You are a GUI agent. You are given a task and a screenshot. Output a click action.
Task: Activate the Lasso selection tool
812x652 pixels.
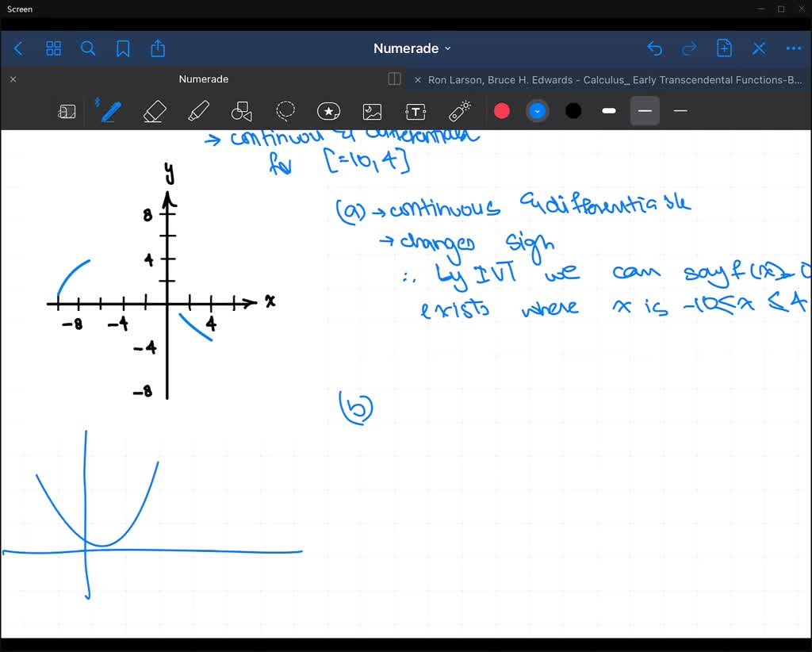(x=285, y=111)
